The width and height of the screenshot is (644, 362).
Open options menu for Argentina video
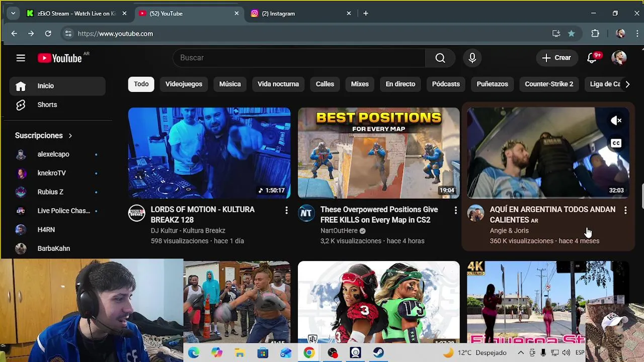click(625, 211)
